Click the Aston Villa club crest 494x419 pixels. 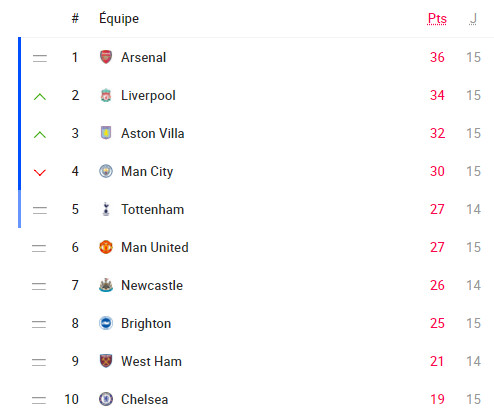(x=106, y=133)
